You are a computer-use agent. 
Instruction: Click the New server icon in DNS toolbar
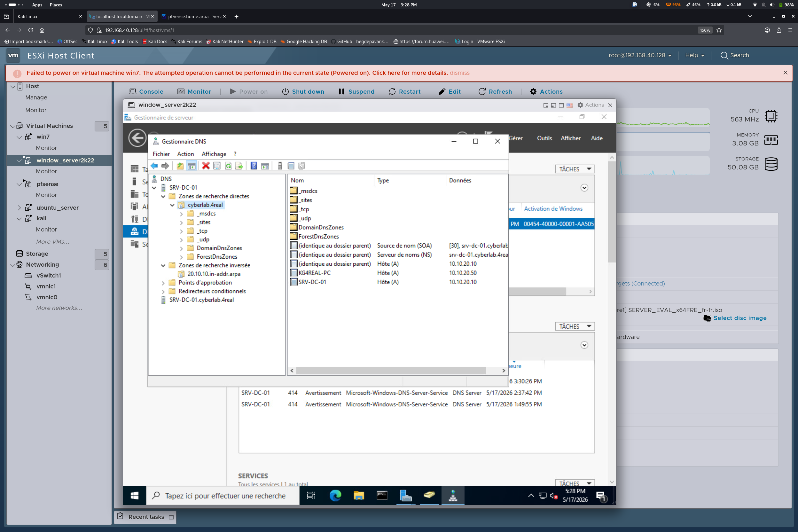[x=280, y=166]
